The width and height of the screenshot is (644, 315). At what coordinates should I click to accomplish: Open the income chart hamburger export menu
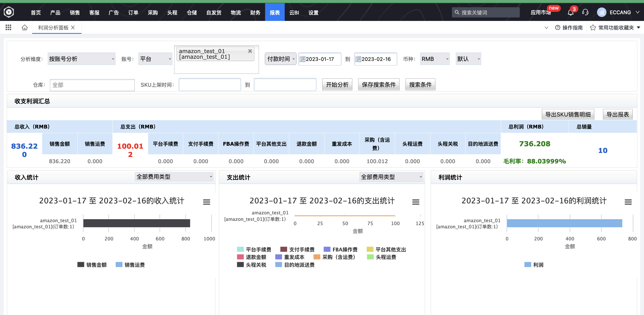pyautogui.click(x=207, y=202)
